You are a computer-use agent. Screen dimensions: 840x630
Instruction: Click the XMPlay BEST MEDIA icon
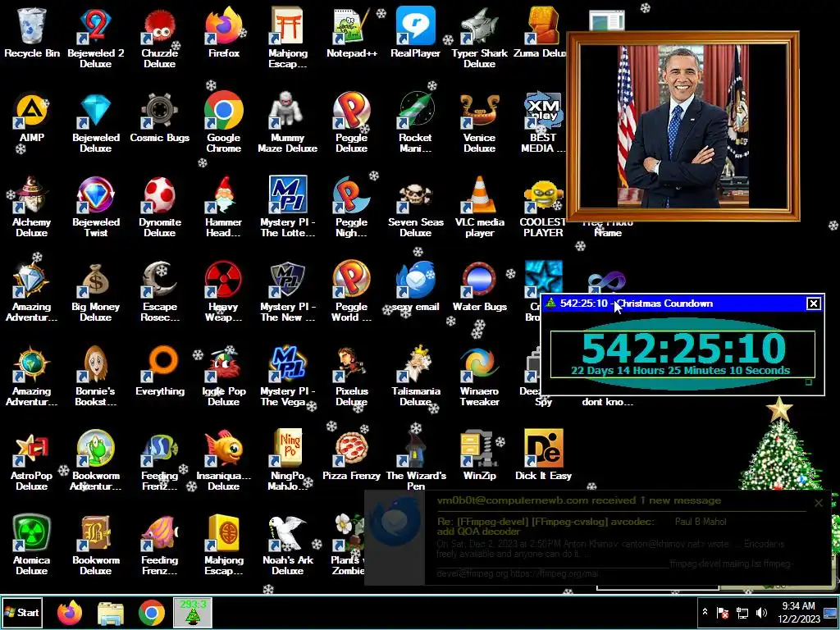coord(543,121)
